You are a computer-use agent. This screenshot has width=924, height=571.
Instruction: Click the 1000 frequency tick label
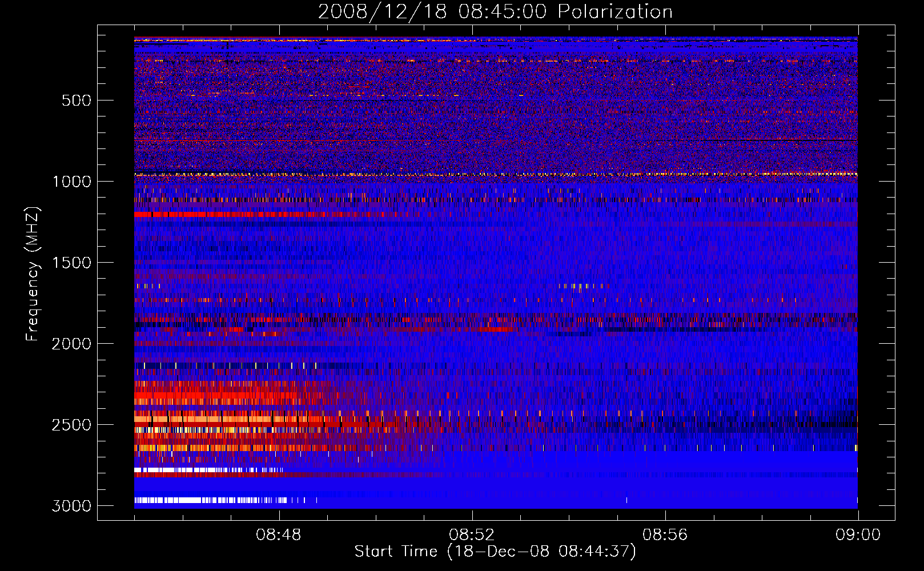tap(71, 182)
